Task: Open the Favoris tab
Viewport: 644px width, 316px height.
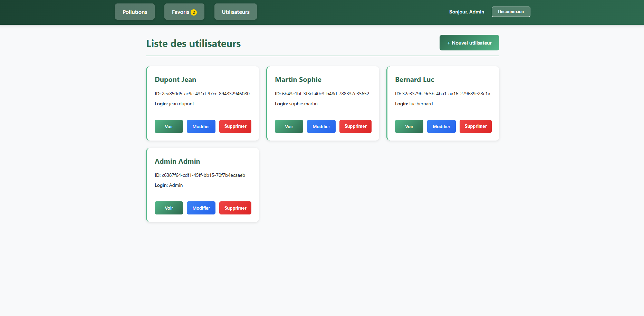Action: pos(184,12)
